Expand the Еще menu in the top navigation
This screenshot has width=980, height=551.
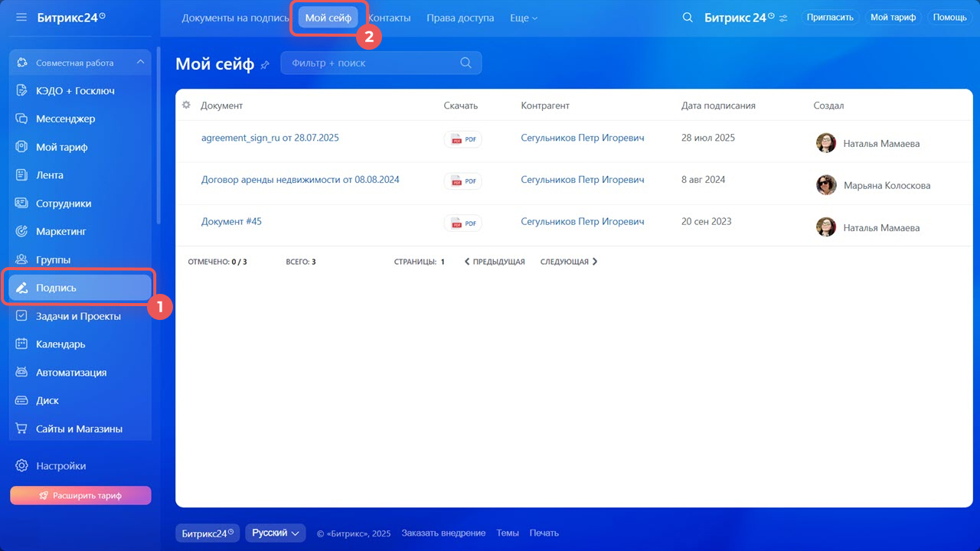(x=524, y=18)
